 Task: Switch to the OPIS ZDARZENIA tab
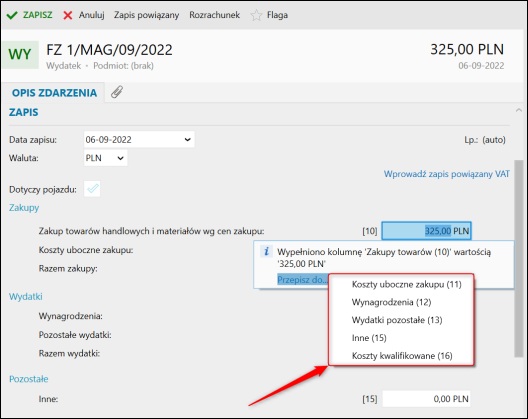pos(55,93)
